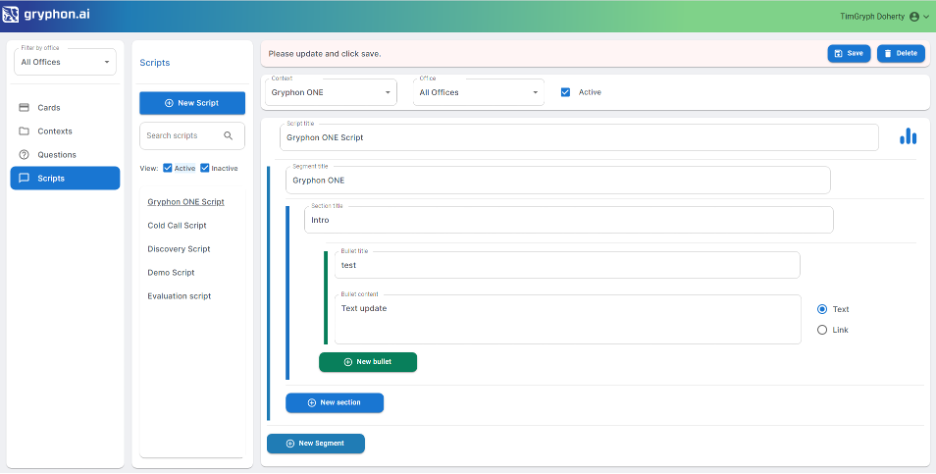Click the Bullet title field with test

567,265
